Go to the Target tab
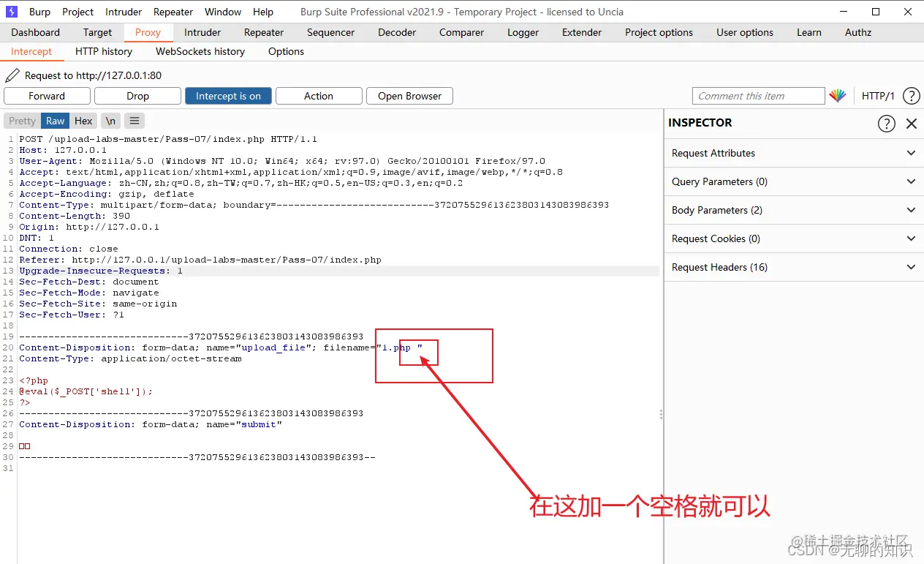This screenshot has width=924, height=564. pyautogui.click(x=97, y=32)
